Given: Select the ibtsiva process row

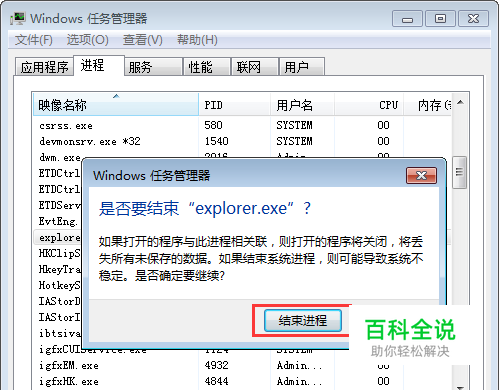Looking at the screenshot, I should pyautogui.click(x=58, y=333).
